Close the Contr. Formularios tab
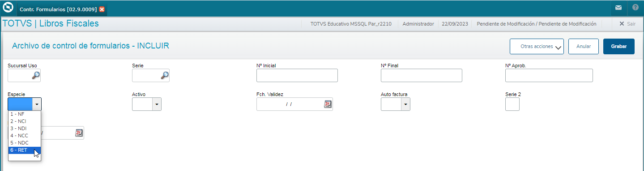The height and width of the screenshot is (171, 644). click(x=102, y=9)
